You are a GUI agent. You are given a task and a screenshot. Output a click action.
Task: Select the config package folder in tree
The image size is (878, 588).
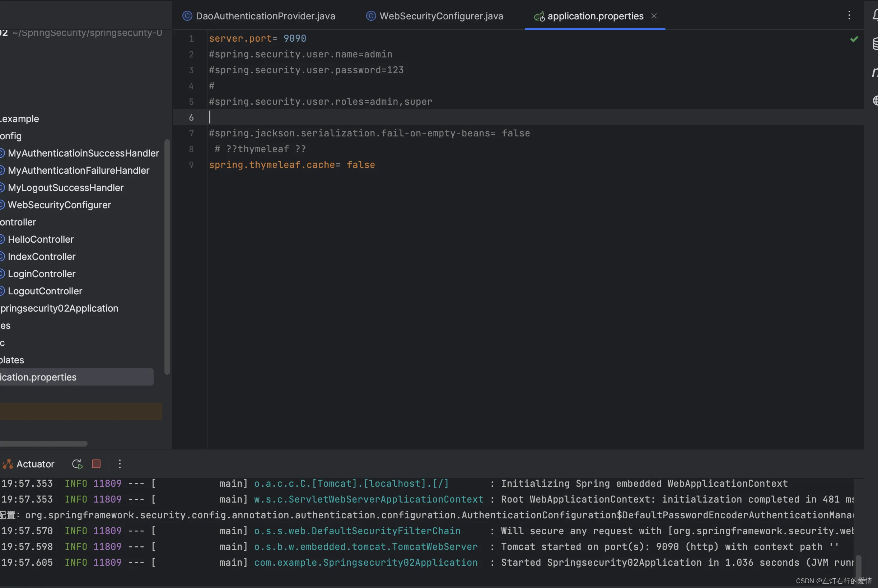click(x=11, y=136)
